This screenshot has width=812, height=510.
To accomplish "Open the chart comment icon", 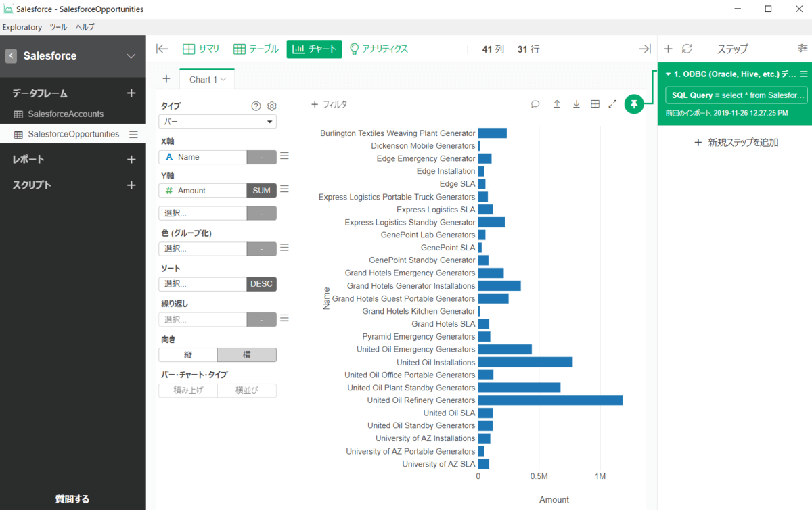I will (535, 104).
